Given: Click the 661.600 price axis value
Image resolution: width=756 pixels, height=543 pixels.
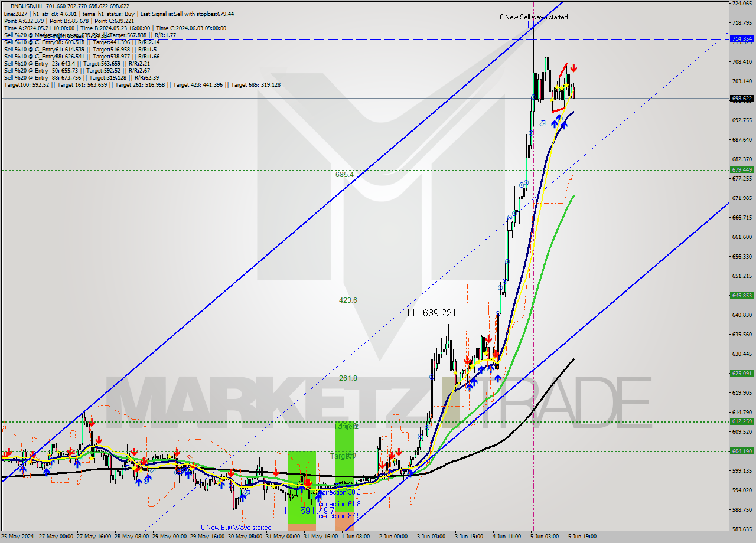Looking at the screenshot, I should pos(742,237).
